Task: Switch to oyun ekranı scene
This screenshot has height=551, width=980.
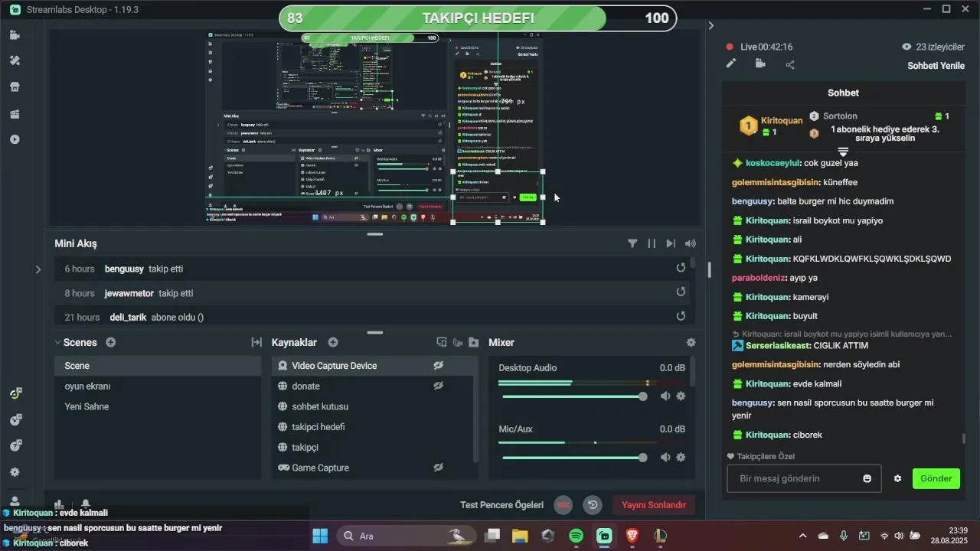Action: pyautogui.click(x=158, y=386)
